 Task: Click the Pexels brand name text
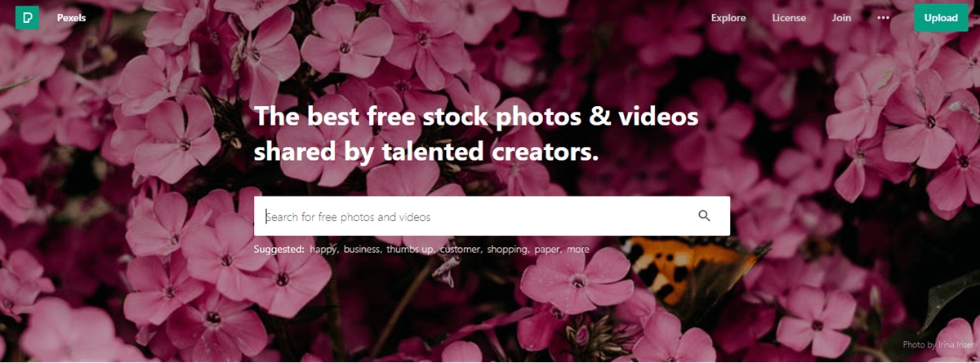coord(71,18)
